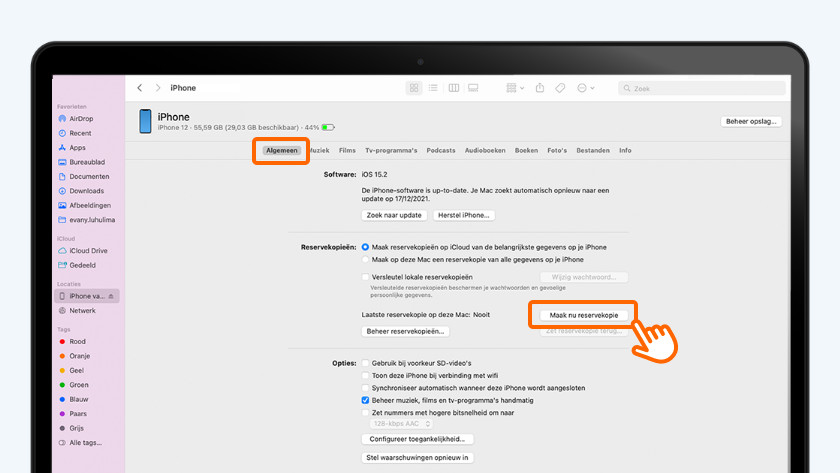
Task: Select the iPhone location in sidebar
Action: (86, 296)
